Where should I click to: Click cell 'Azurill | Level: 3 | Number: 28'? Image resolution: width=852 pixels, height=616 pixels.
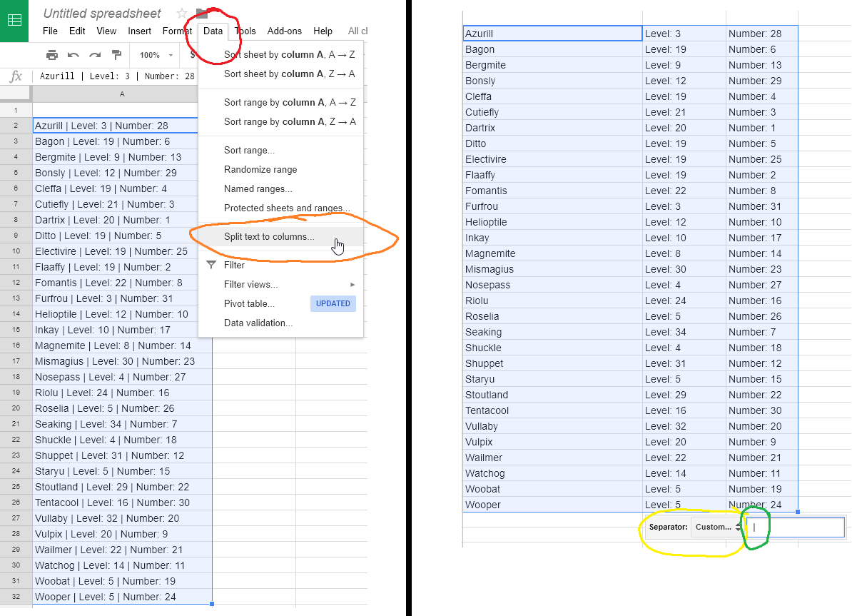tap(115, 126)
